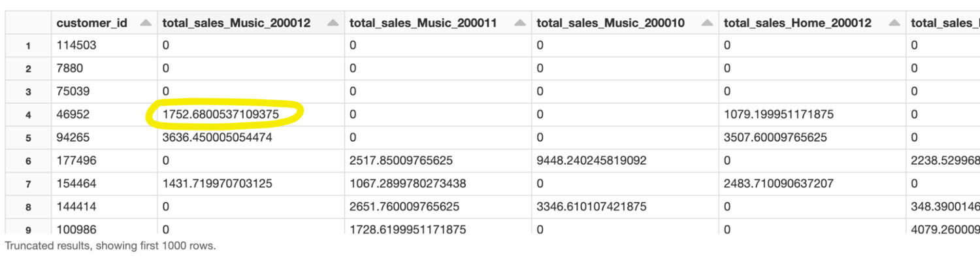This screenshot has height=262, width=980.
Task: Click customer ID cell 177496
Action: click(76, 161)
